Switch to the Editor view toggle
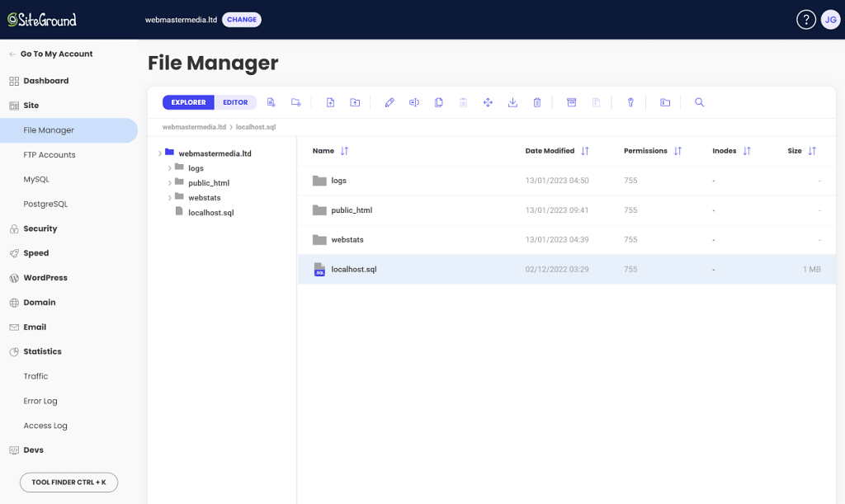 tap(235, 102)
